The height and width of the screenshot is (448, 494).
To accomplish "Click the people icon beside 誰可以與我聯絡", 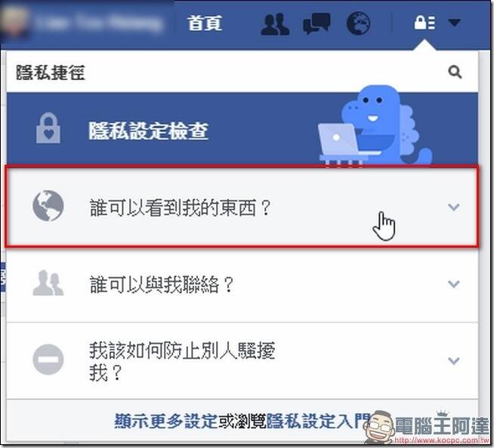I will tap(48, 283).
